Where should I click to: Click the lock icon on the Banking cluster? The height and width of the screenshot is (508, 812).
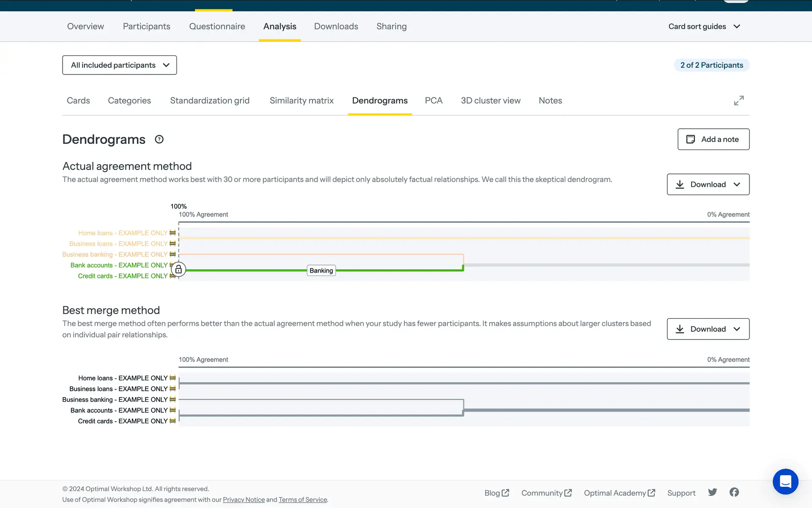pyautogui.click(x=178, y=269)
